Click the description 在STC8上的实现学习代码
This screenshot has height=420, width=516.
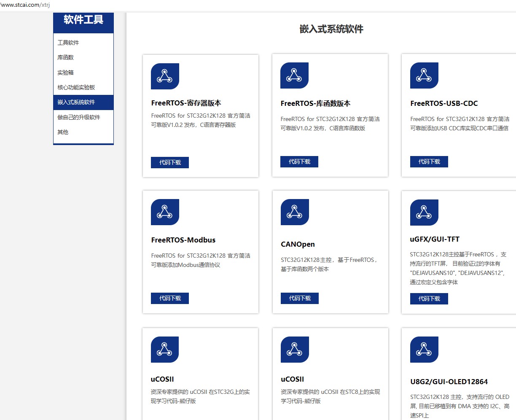pyautogui.click(x=331, y=396)
